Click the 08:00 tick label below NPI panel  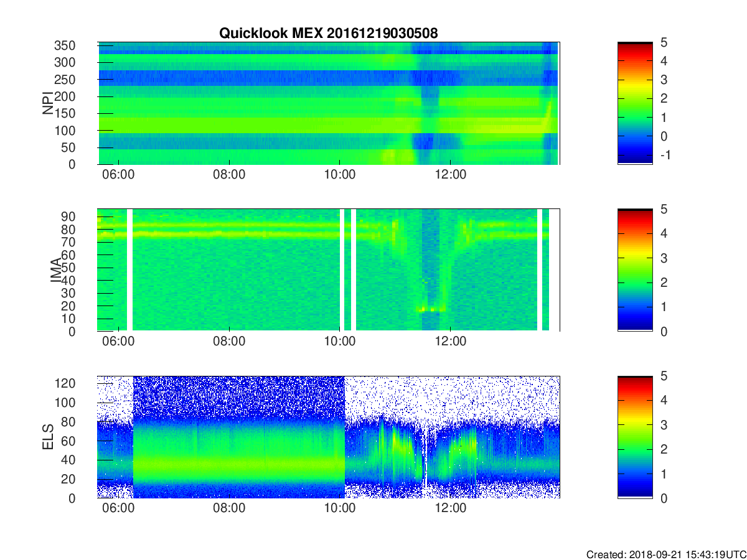(x=230, y=175)
